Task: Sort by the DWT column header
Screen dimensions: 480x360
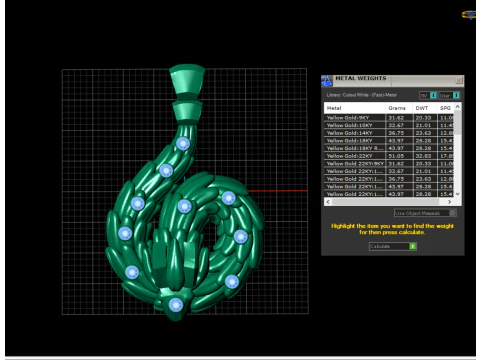Action: pyautogui.click(x=425, y=108)
